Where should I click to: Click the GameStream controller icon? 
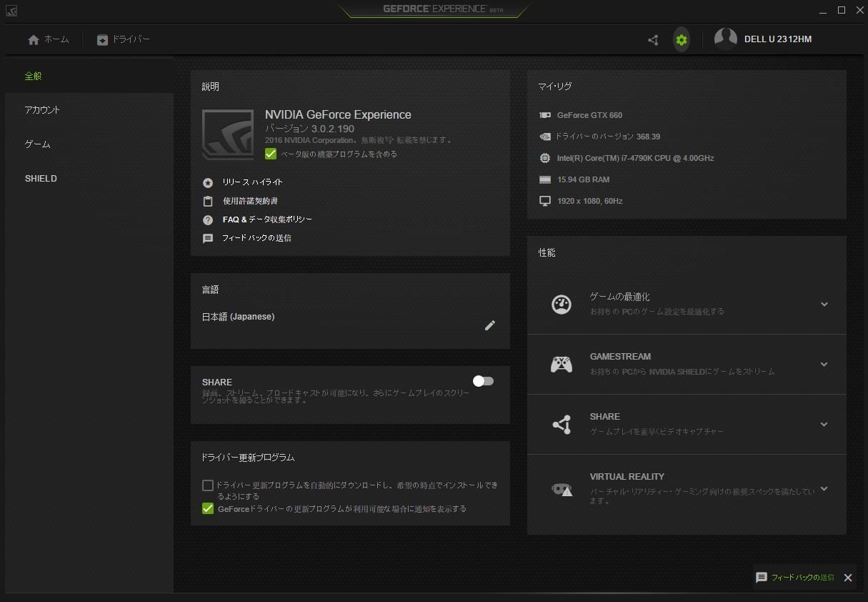561,365
